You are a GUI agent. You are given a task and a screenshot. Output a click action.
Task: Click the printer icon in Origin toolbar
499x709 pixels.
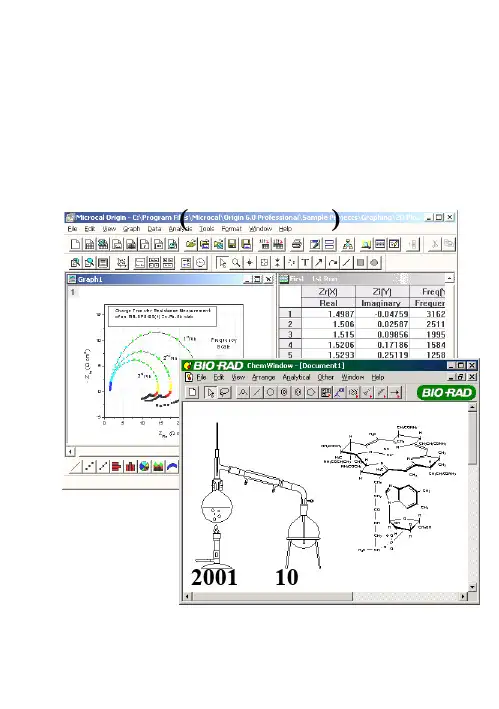pos(297,245)
